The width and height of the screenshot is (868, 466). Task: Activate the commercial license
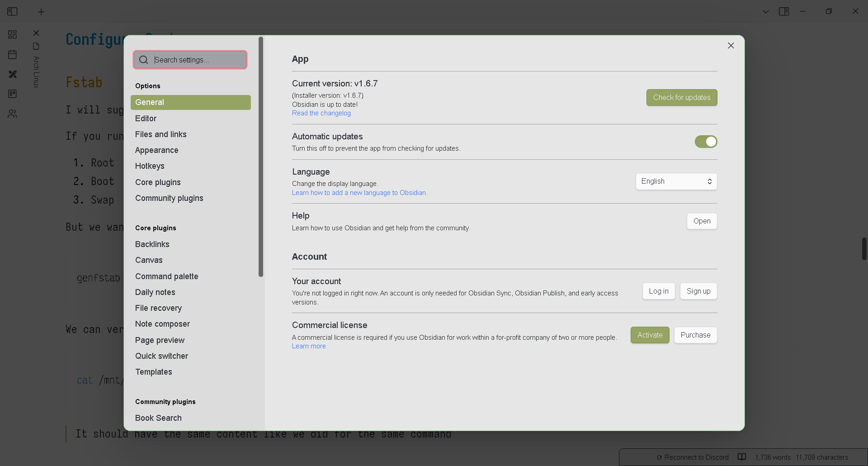pyautogui.click(x=650, y=335)
